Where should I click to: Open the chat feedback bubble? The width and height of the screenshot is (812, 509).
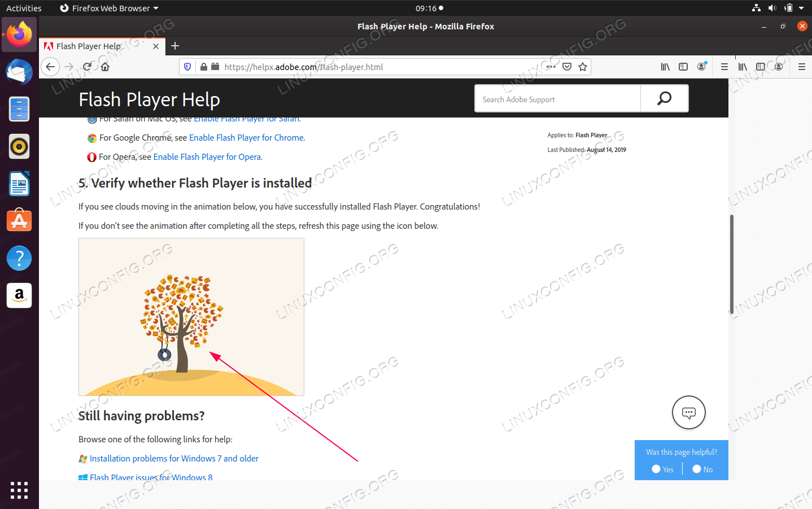tap(689, 412)
